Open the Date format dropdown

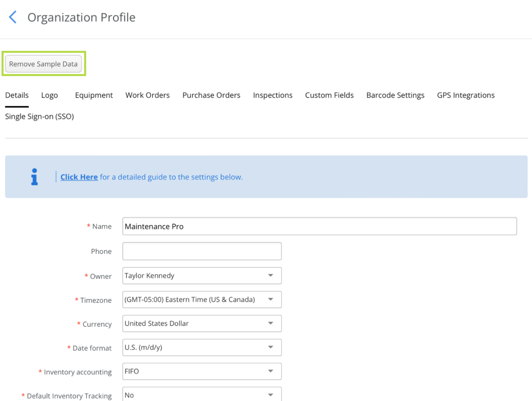coord(202,347)
